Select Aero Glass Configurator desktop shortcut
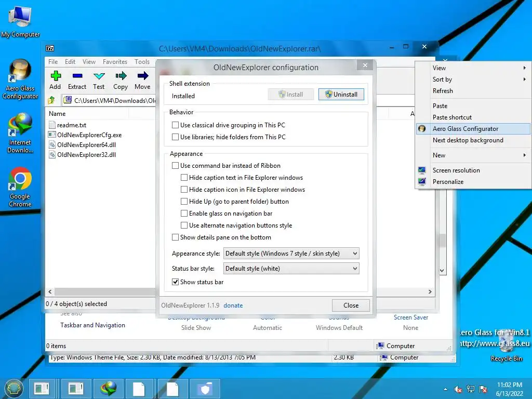The image size is (532, 399). [x=20, y=79]
